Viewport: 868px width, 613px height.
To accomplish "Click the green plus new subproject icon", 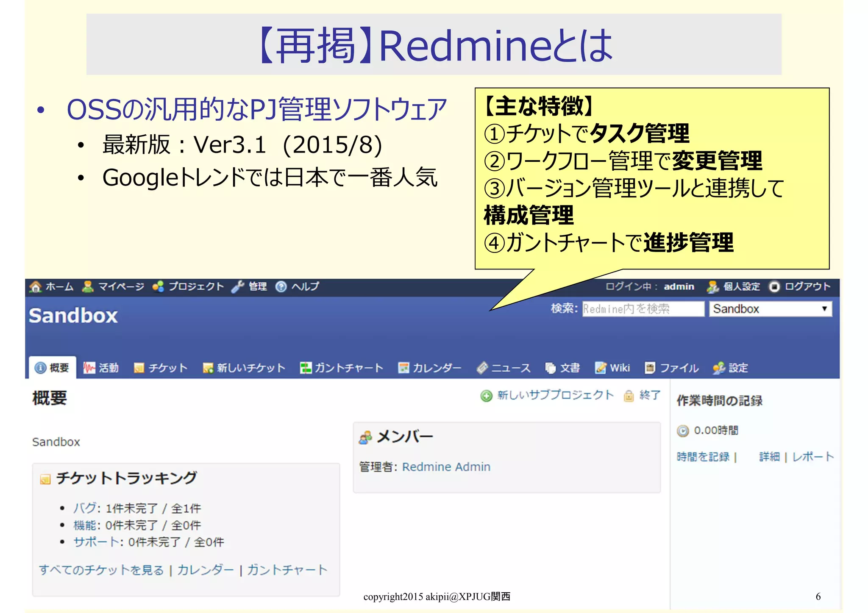I will 487,396.
